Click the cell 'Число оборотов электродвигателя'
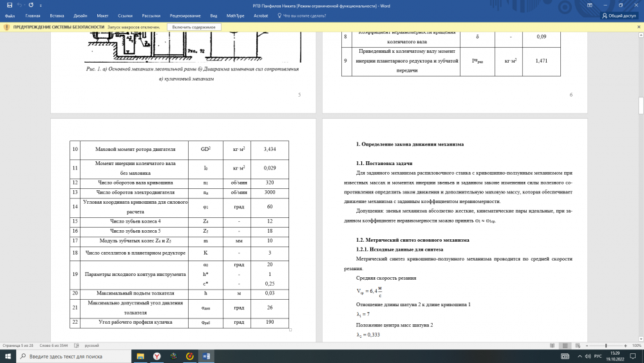The width and height of the screenshot is (644, 363). pos(135,192)
